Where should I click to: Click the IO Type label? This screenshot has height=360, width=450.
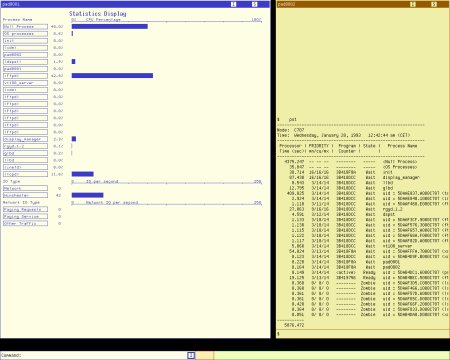tap(12, 181)
